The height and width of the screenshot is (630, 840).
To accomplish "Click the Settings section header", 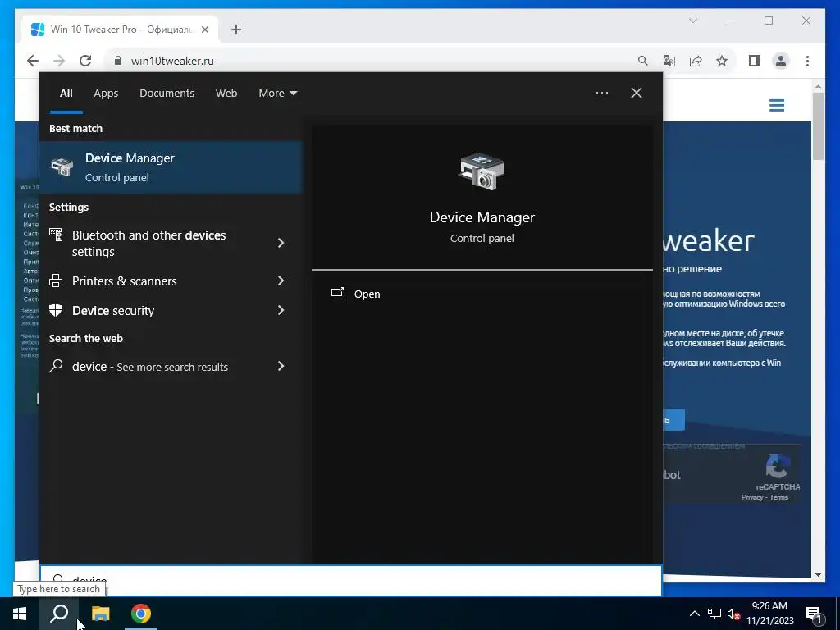I will pyautogui.click(x=69, y=207).
